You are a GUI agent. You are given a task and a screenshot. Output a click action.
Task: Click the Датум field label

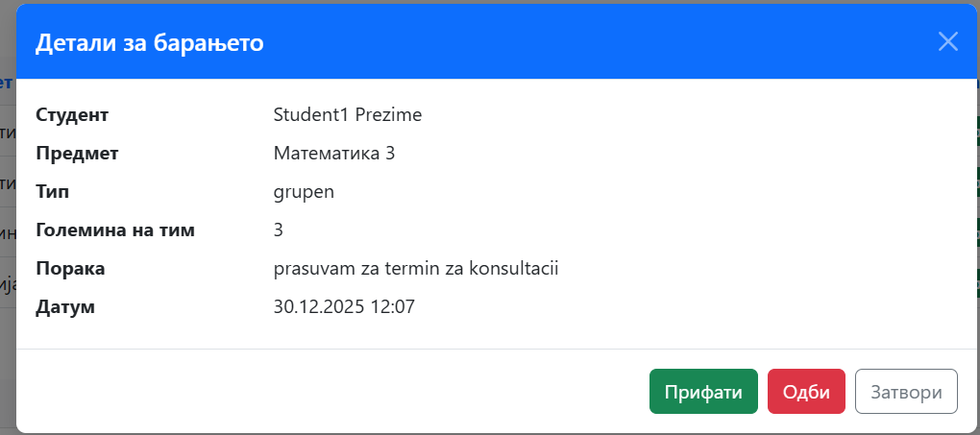(66, 307)
